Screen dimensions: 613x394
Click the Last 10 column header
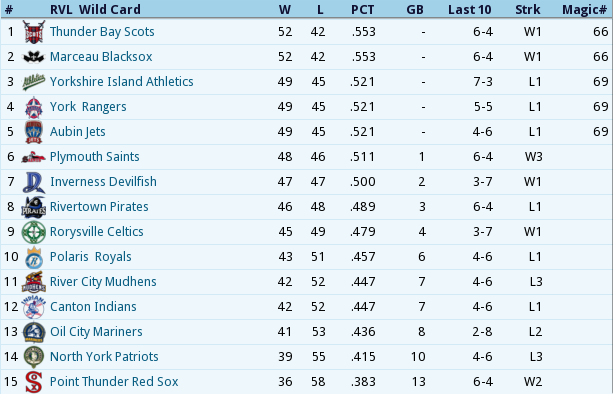coord(470,9)
